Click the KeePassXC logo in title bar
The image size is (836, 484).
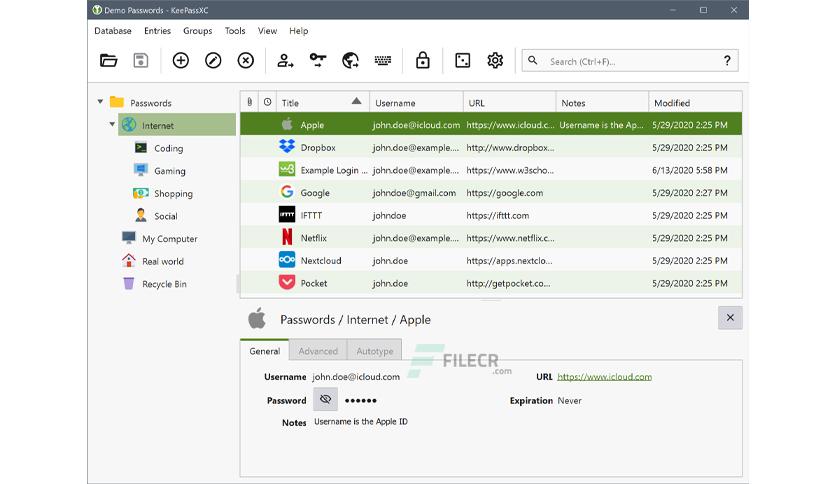click(97, 10)
